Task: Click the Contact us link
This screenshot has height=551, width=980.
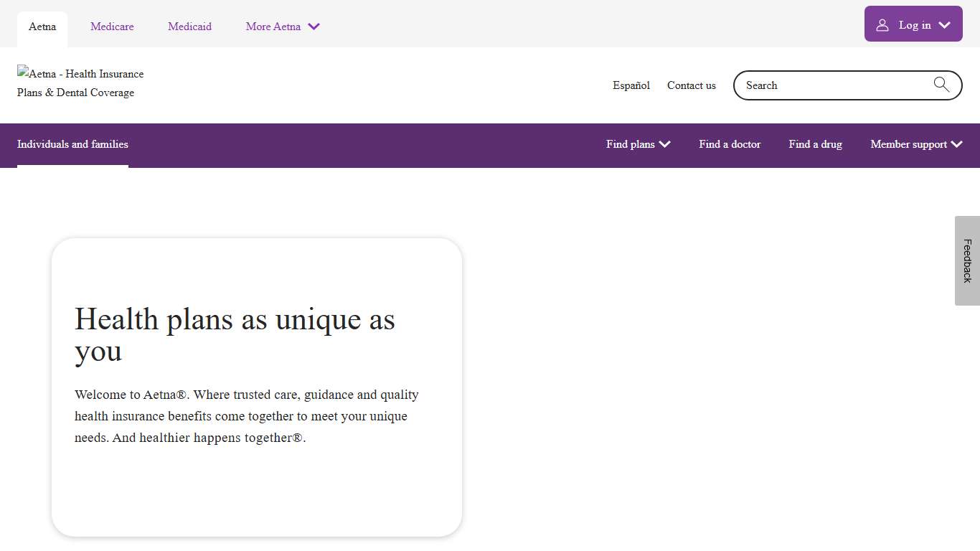Action: [691, 85]
